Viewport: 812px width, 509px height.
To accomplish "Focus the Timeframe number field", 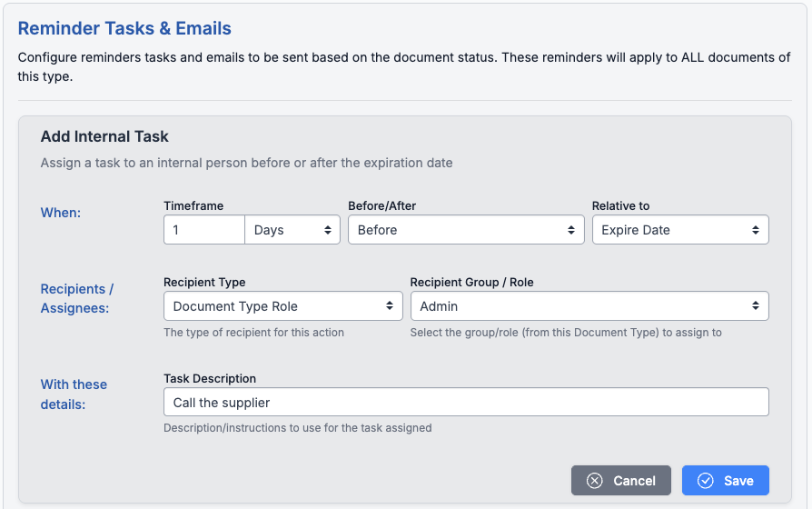I will (x=204, y=230).
